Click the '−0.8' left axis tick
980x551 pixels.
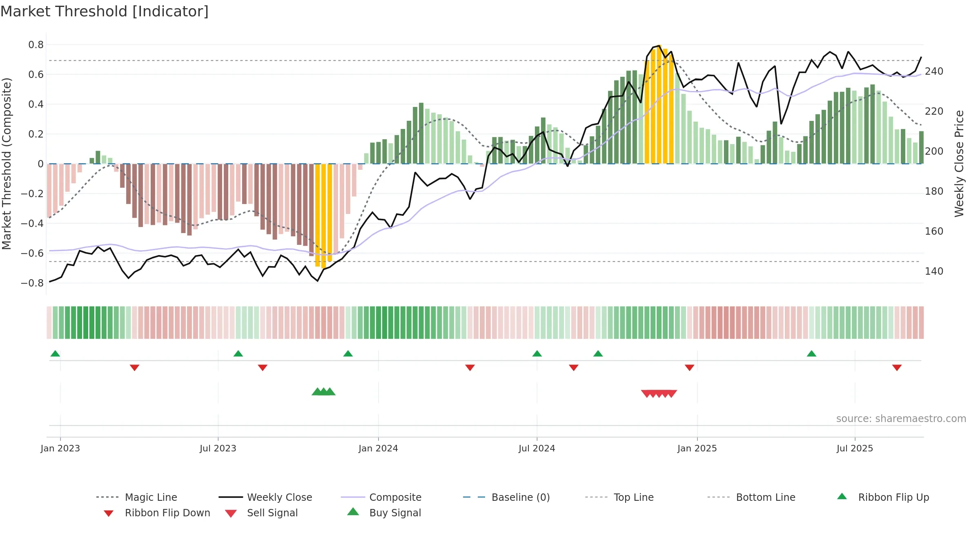pos(32,283)
